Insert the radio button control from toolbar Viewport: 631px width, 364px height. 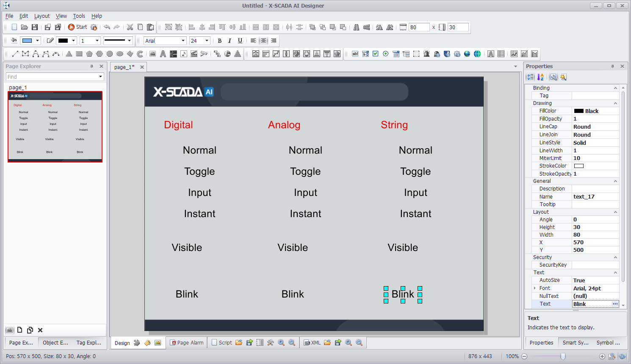[x=386, y=54]
